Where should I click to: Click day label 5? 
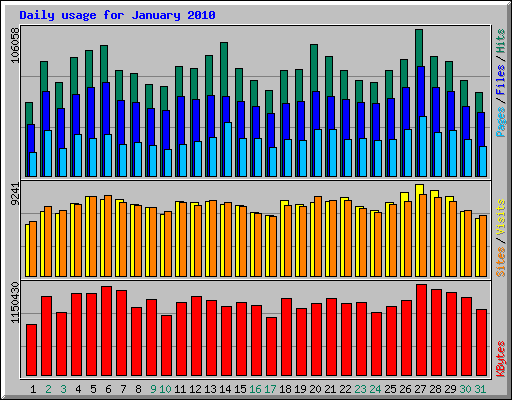(x=93, y=389)
